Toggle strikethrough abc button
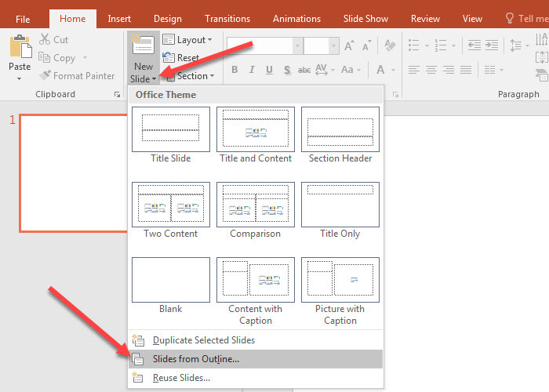Screen dimensions: 549x392 304,70
